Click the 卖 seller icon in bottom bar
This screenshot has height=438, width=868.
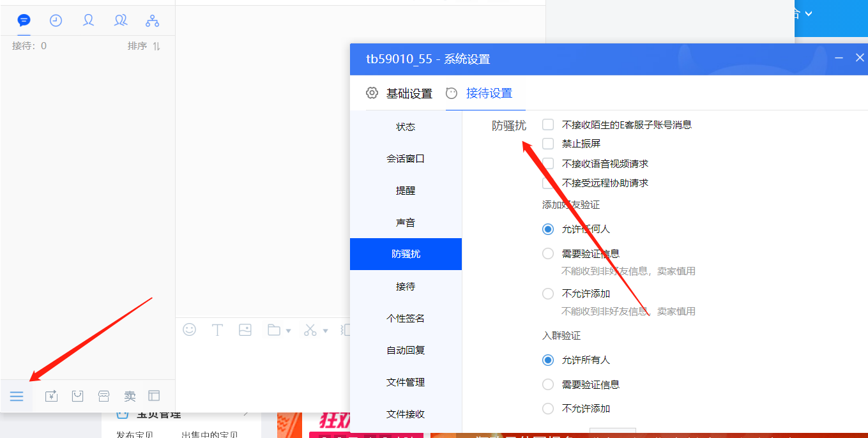(x=130, y=396)
